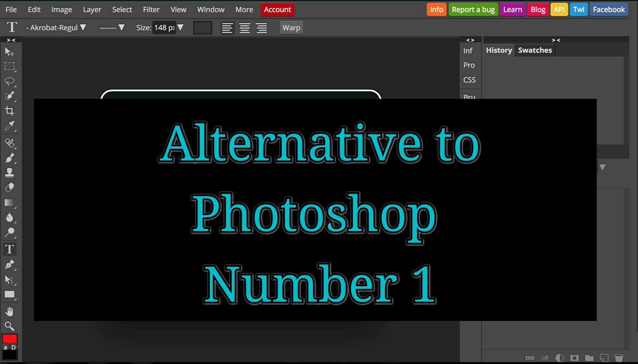
Task: Open the More menu
Action: point(244,10)
